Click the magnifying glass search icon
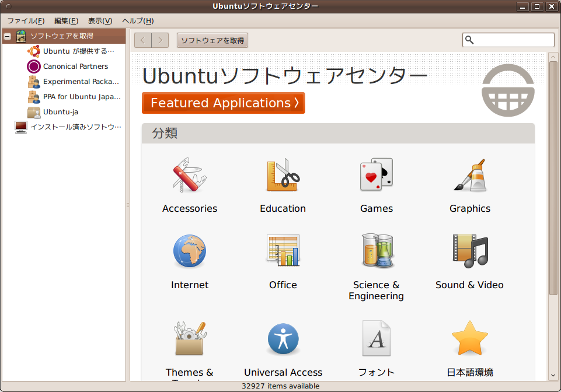561x392 pixels. pos(469,40)
